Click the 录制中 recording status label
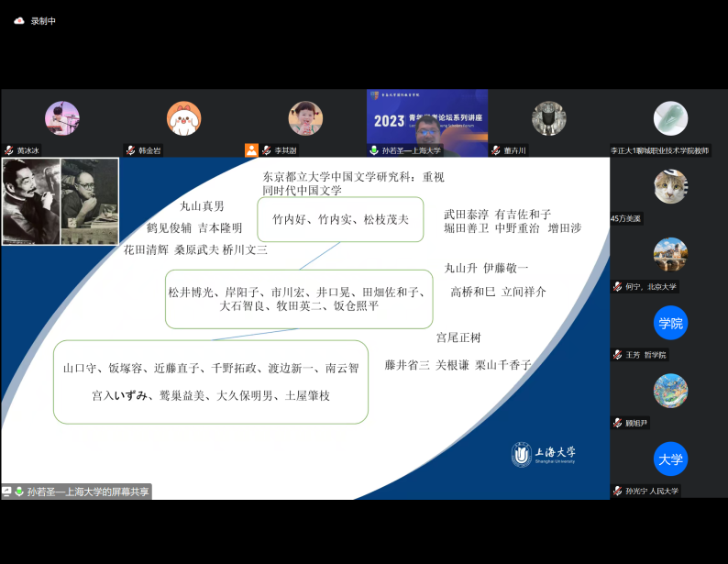This screenshot has height=564, width=728. coord(43,21)
